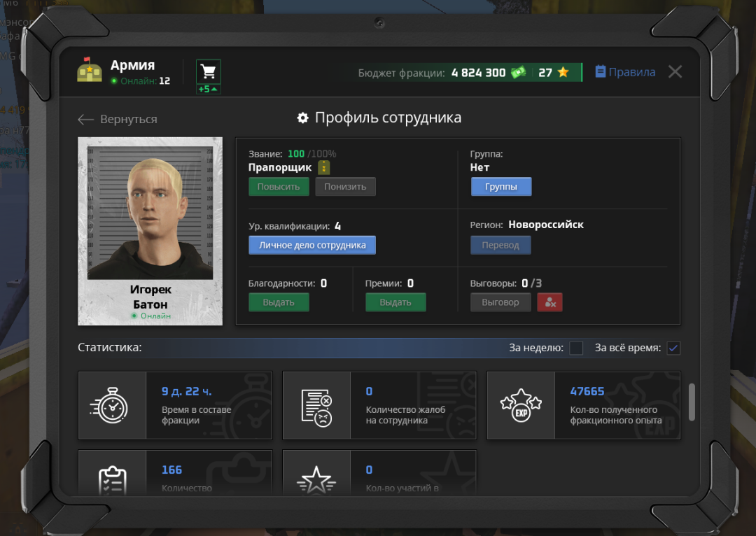Click the gold star points icon
Image resolution: width=756 pixels, height=536 pixels.
(563, 73)
